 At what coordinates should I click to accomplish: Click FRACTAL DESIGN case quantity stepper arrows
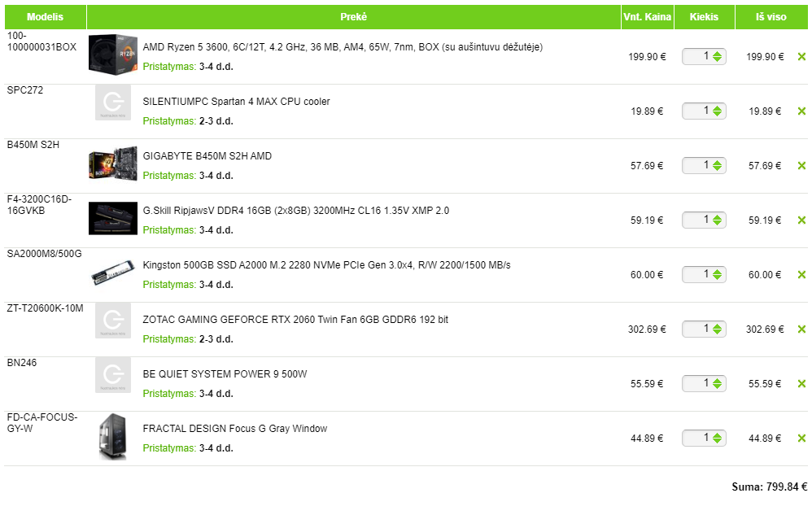(718, 439)
